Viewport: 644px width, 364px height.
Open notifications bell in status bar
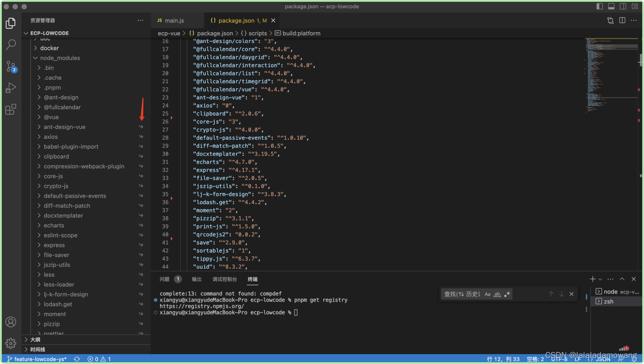(634, 359)
